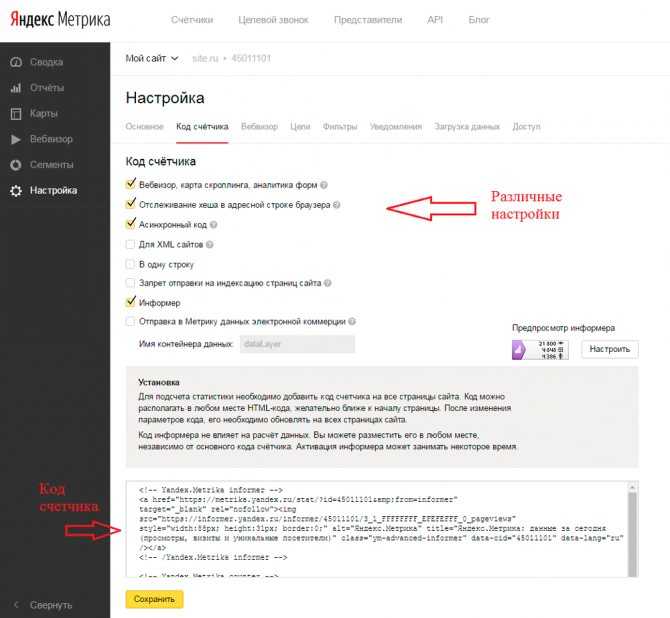The height and width of the screenshot is (618, 670).
Task: Open Целевой звонок in top navigation
Action: (x=273, y=20)
